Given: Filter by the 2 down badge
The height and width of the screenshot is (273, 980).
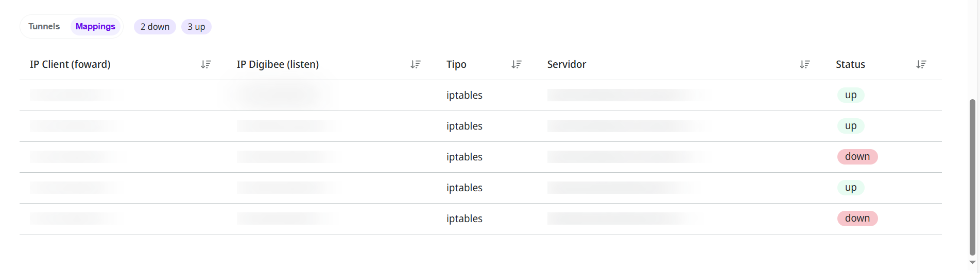Looking at the screenshot, I should coord(155,27).
